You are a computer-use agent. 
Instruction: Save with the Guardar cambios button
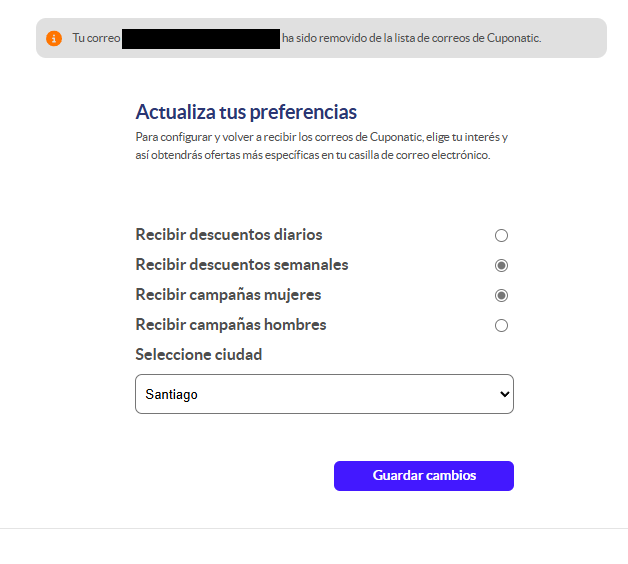[x=424, y=475]
